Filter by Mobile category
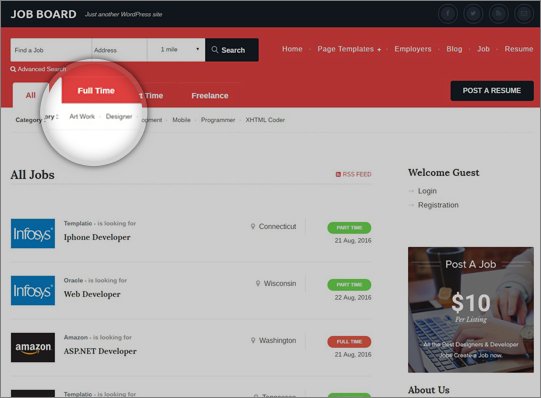 tap(181, 120)
